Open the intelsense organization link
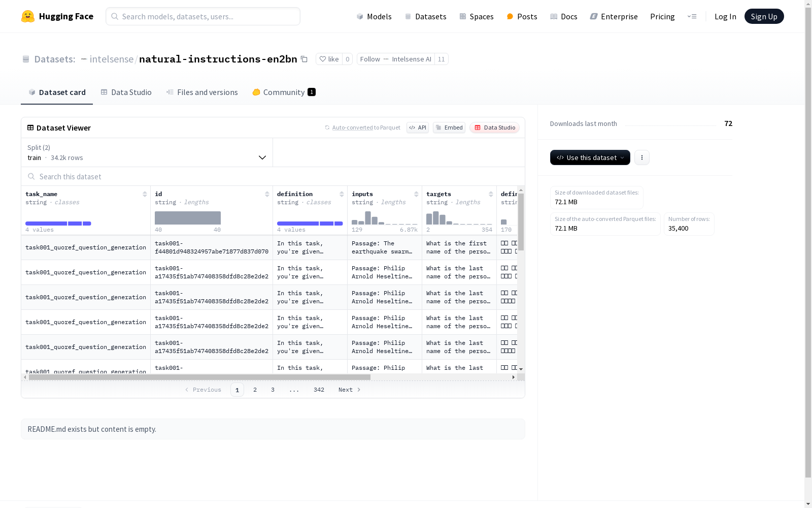 112,59
